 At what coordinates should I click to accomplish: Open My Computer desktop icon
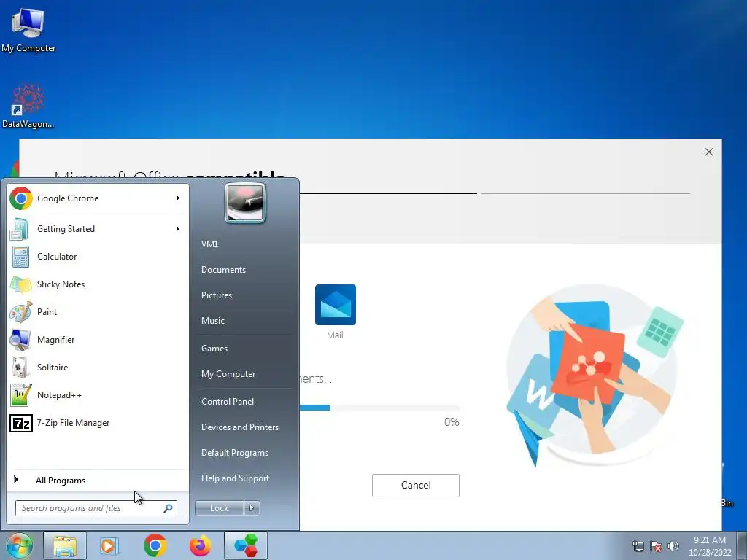(x=28, y=29)
